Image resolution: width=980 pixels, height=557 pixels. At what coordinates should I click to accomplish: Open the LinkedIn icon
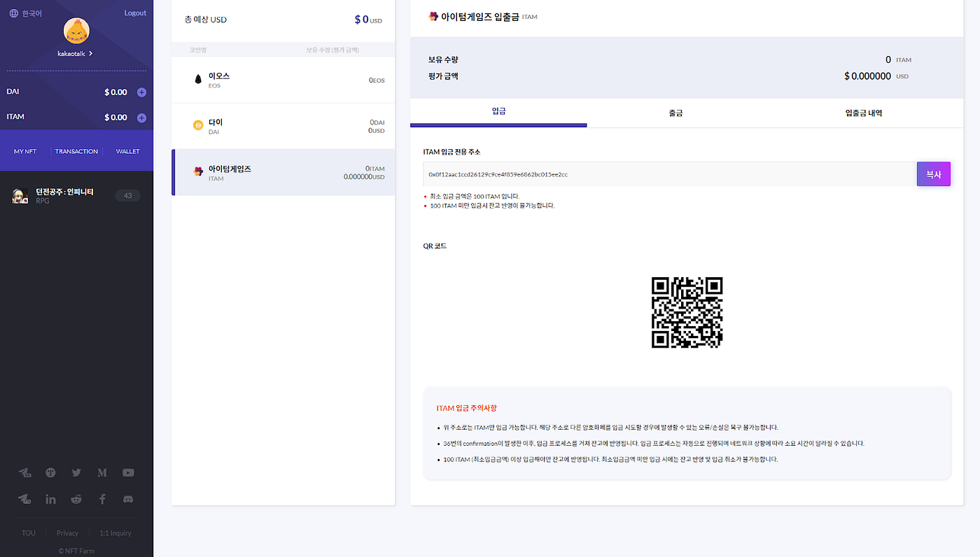[50, 499]
